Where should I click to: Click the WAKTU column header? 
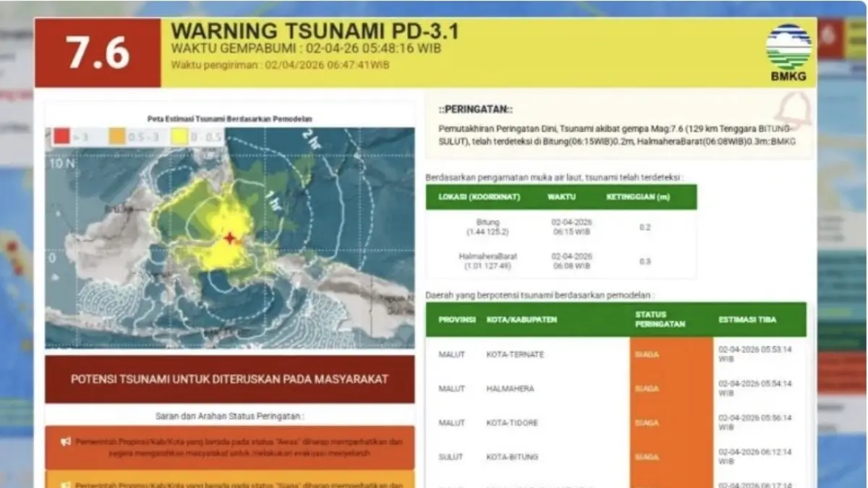pyautogui.click(x=561, y=196)
